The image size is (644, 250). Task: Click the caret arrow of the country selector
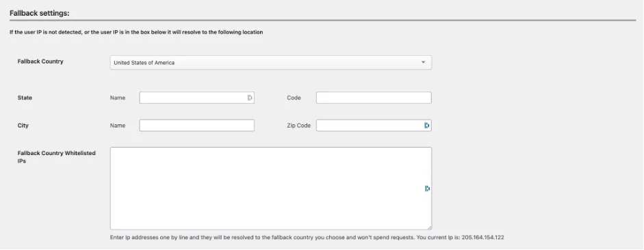click(x=423, y=63)
